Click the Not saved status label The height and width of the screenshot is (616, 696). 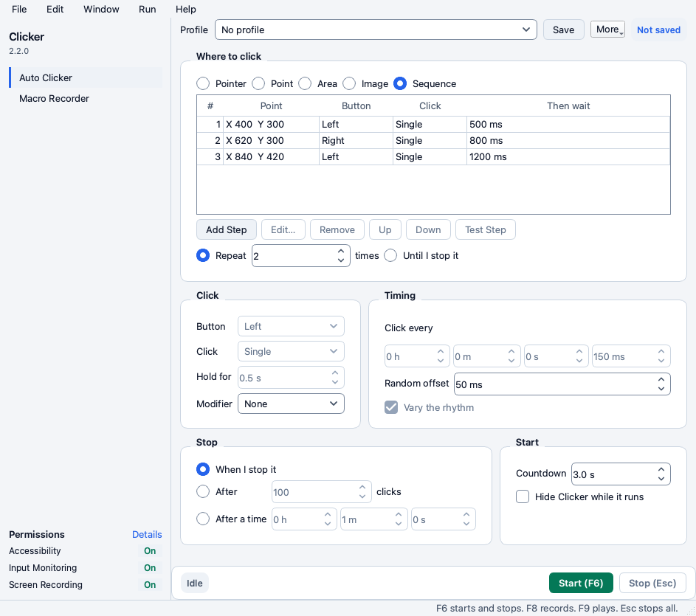(x=658, y=30)
